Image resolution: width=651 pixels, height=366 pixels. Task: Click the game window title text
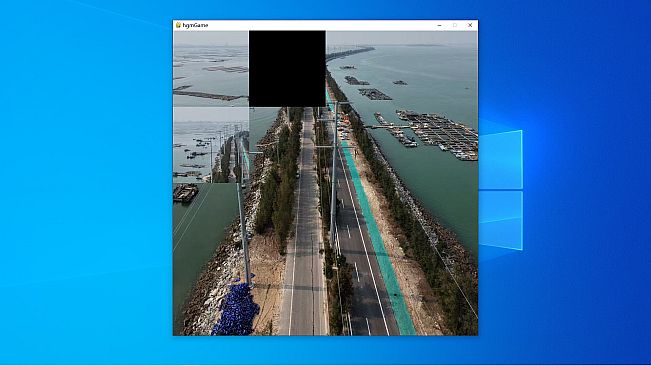pos(195,25)
